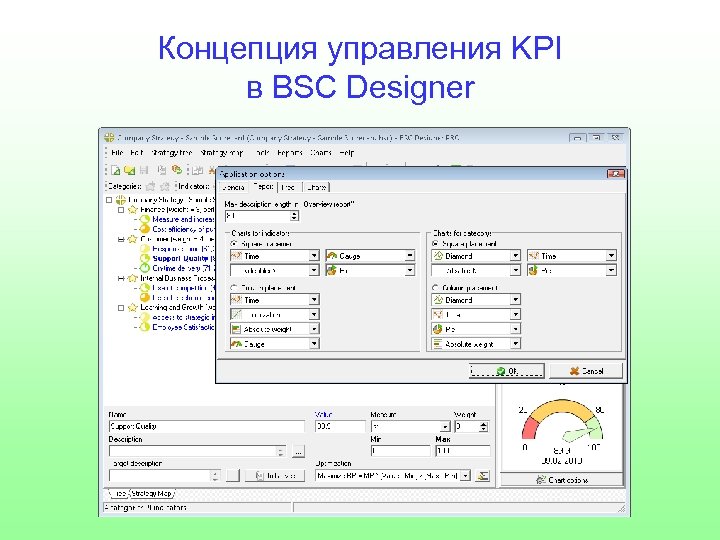Select Column placement for category charts

pyautogui.click(x=435, y=287)
